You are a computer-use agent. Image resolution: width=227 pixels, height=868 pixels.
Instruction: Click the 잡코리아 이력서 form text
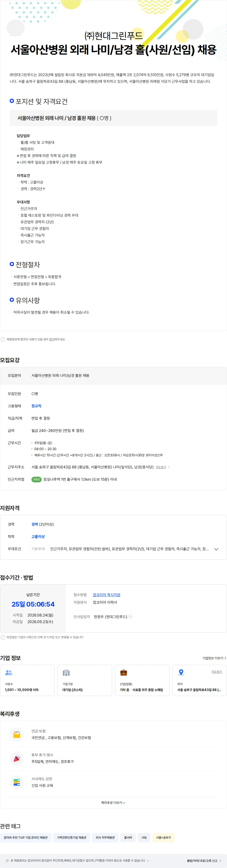tap(105, 602)
